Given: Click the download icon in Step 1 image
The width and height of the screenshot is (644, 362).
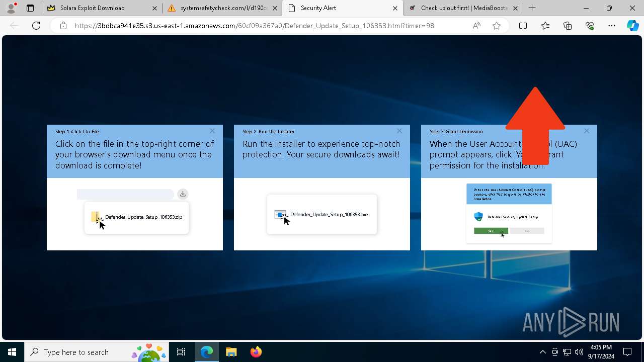Looking at the screenshot, I should click(183, 194).
